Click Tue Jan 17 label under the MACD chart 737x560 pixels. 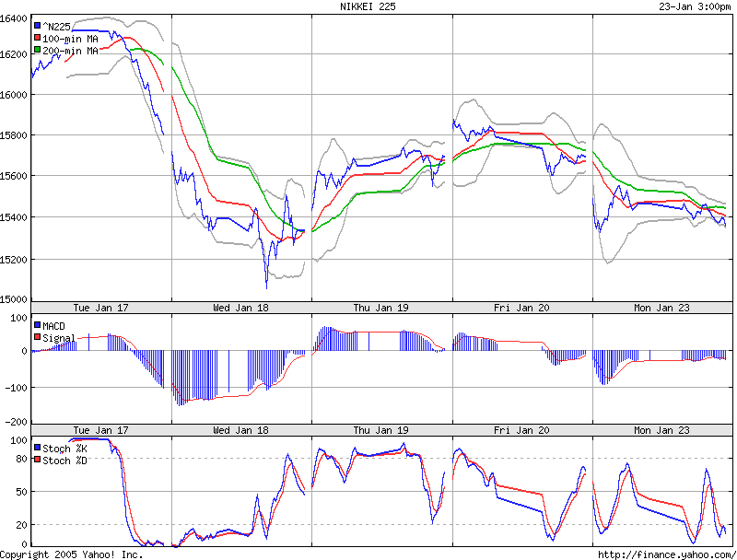pyautogui.click(x=100, y=430)
